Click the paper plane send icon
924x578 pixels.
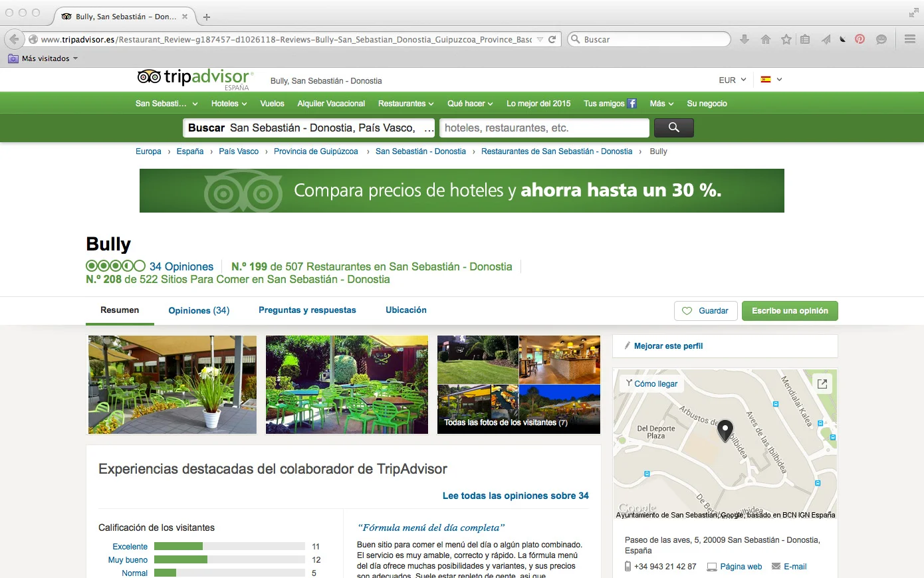point(826,39)
